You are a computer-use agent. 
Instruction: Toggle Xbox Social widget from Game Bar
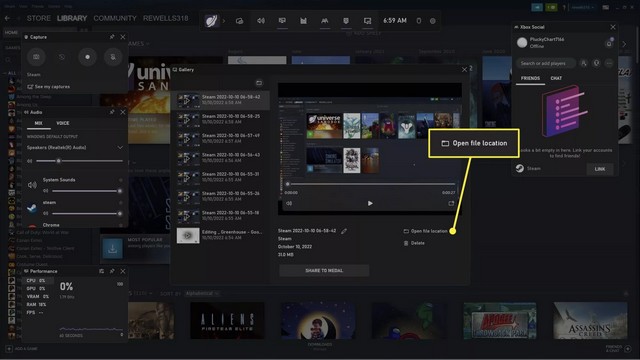[x=324, y=21]
